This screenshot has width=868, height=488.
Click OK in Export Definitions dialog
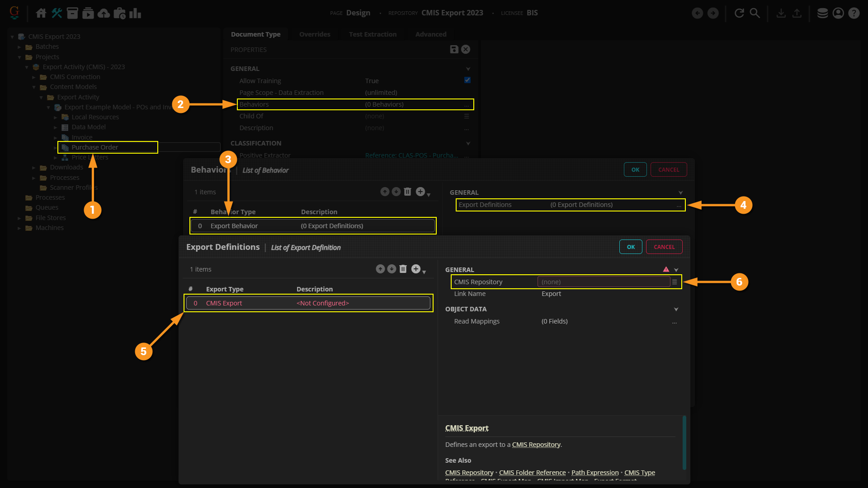[631, 247]
